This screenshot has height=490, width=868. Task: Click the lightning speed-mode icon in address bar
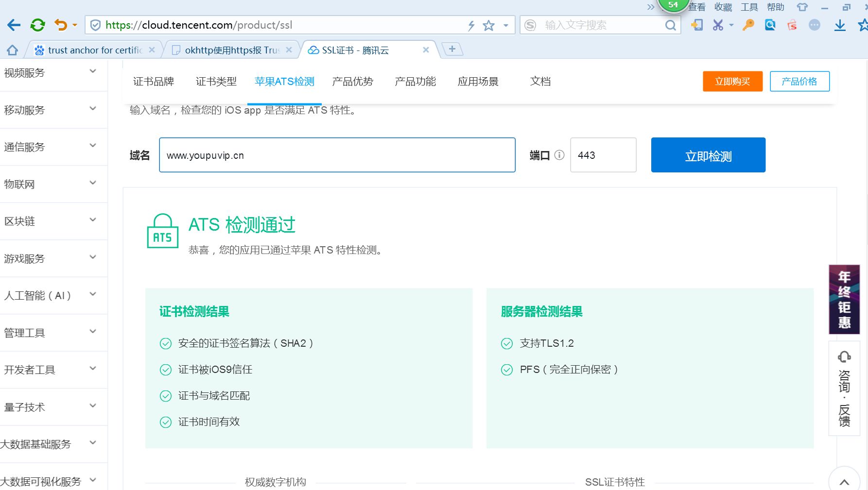pyautogui.click(x=471, y=26)
